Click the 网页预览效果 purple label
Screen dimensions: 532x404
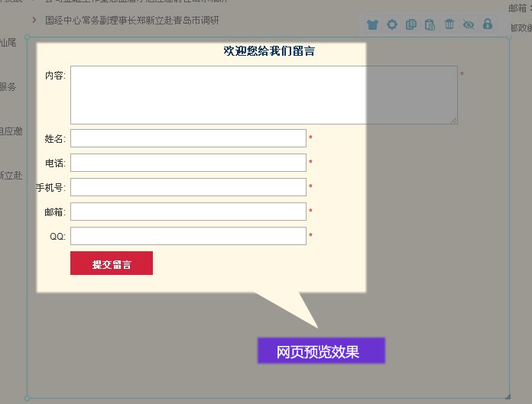tap(321, 351)
